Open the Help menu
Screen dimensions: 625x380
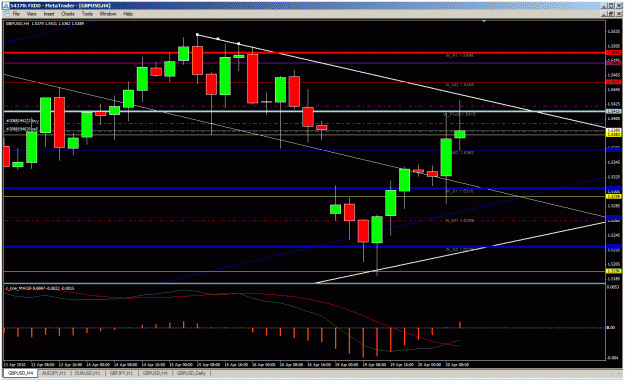click(128, 14)
